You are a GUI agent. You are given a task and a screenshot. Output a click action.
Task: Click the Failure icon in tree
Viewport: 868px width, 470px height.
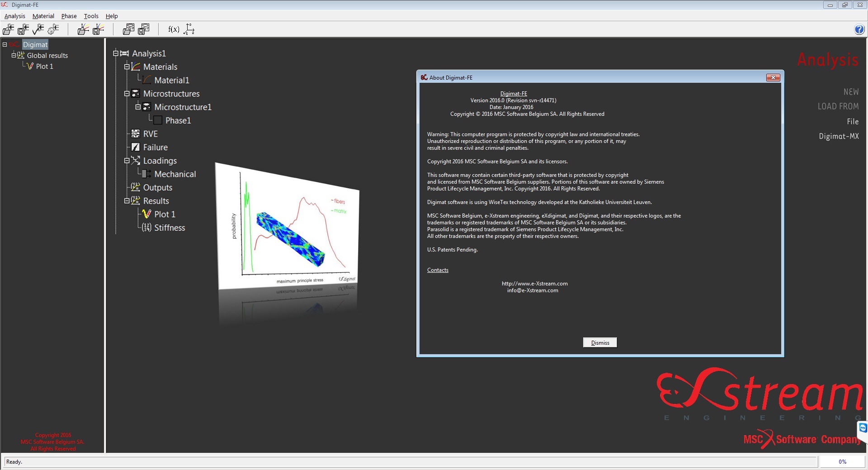136,147
